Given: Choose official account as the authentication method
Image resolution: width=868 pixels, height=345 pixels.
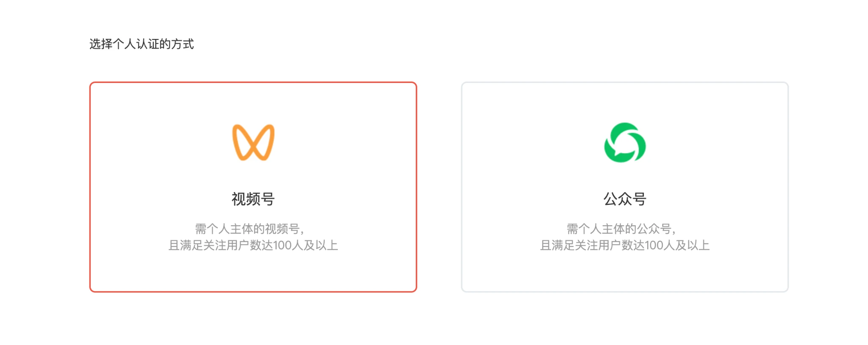Looking at the screenshot, I should tap(625, 187).
